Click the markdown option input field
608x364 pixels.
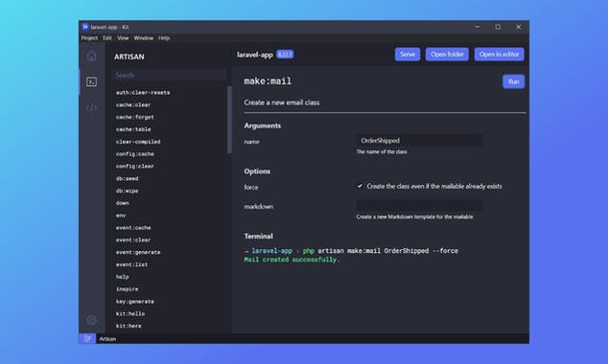tap(419, 205)
